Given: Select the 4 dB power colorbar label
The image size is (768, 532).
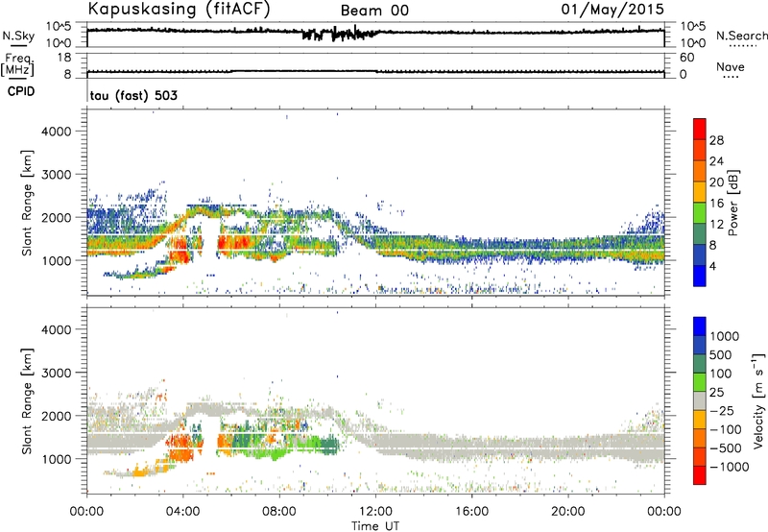Looking at the screenshot, I should (713, 266).
